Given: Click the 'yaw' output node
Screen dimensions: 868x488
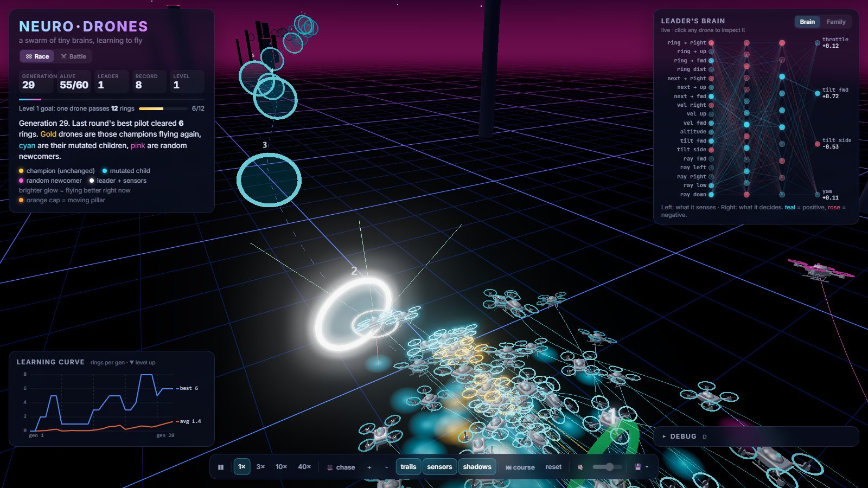Looking at the screenshot, I should [817, 195].
